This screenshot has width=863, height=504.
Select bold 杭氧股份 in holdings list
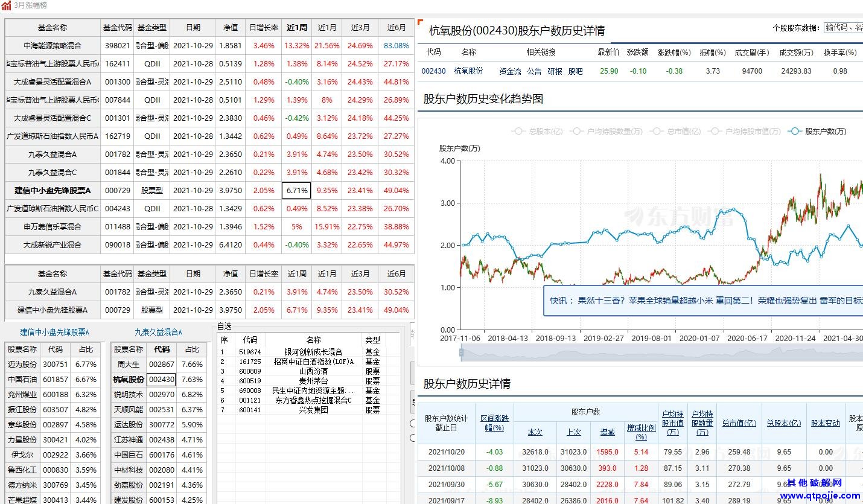129,380
